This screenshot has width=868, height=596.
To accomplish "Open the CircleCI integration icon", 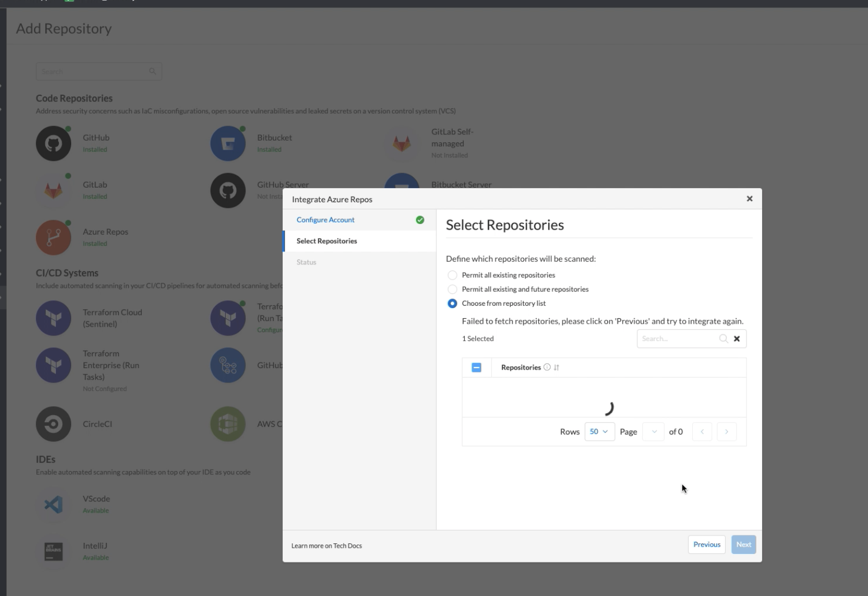I will [53, 423].
